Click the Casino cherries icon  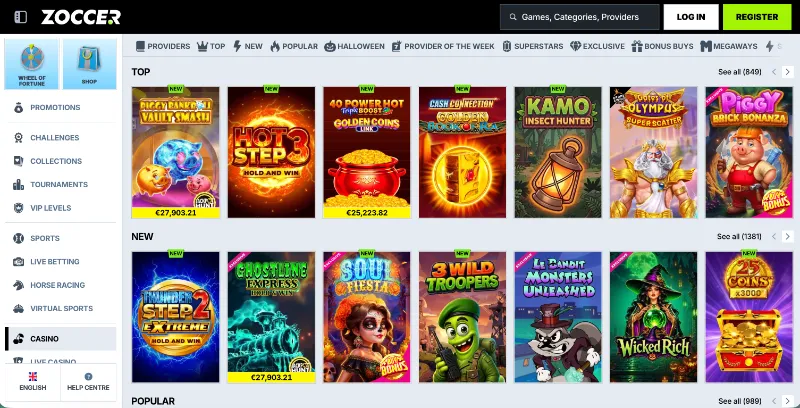click(18, 339)
